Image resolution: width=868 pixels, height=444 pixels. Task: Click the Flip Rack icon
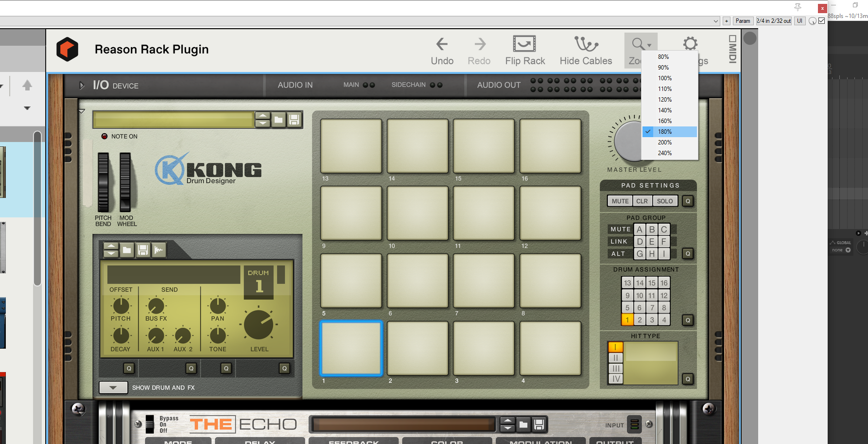tap(524, 44)
